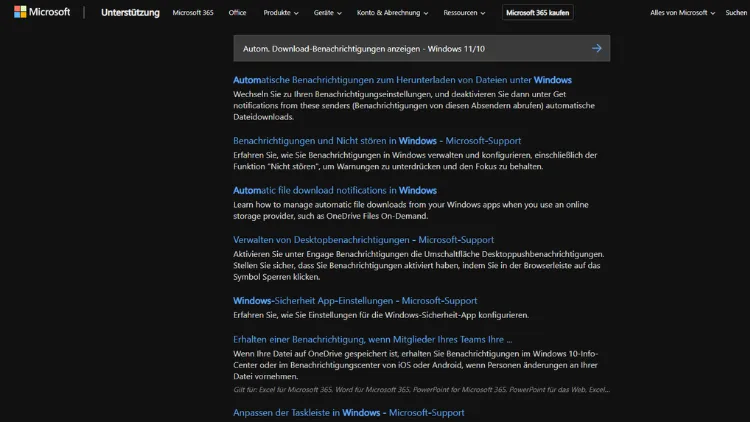Click text 'Erfahren Sie, wie Sie Einstellungen'
The height and width of the screenshot is (422, 750).
click(x=381, y=315)
